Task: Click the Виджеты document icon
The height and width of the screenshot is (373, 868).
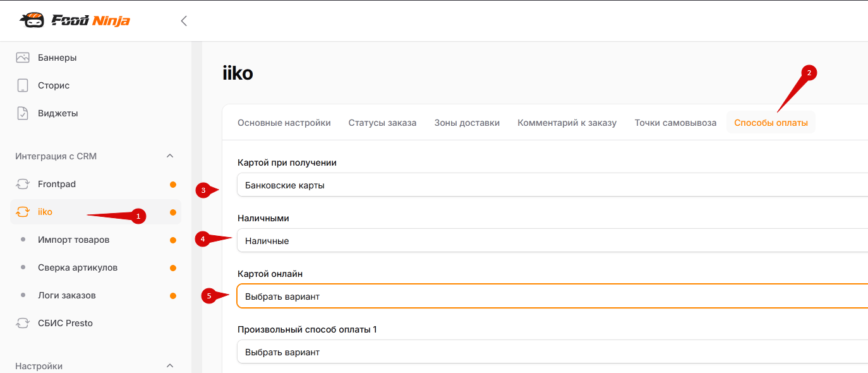Action: [23, 113]
